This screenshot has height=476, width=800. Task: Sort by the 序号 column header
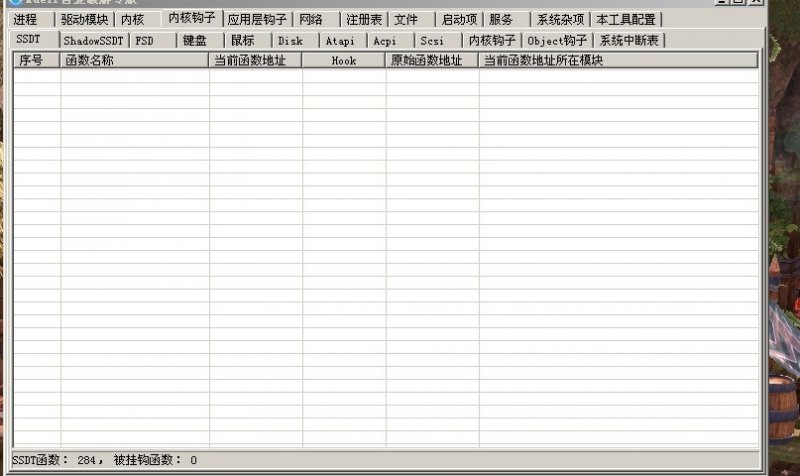(37, 60)
